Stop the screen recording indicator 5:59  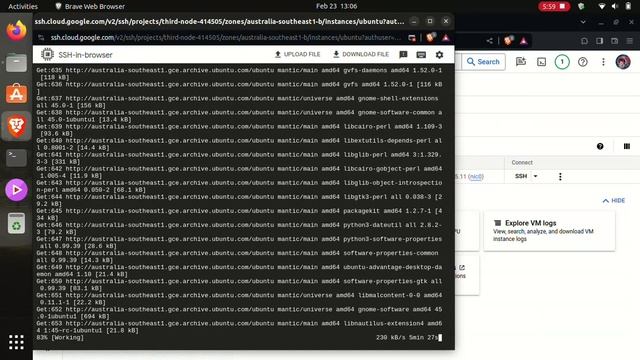click(x=553, y=6)
